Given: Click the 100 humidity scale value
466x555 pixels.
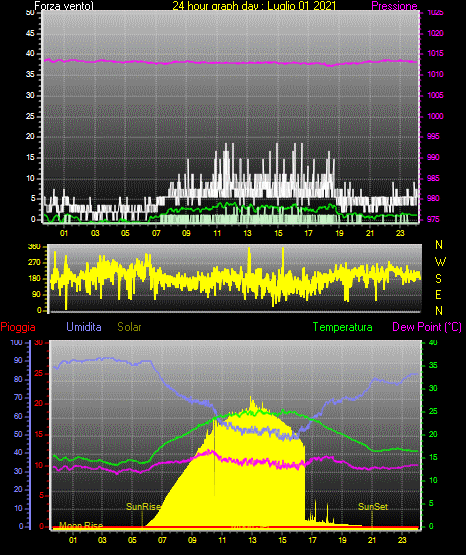Looking at the screenshot, I should pos(17,342).
